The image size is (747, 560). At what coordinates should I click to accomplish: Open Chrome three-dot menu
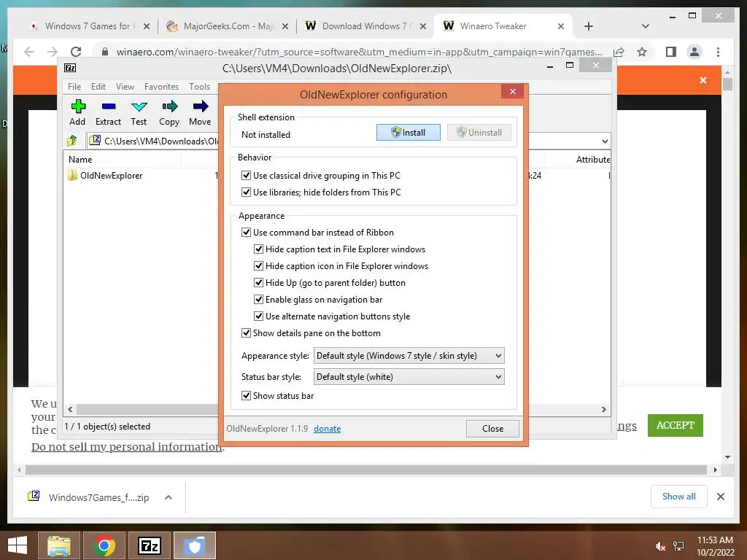click(x=718, y=52)
